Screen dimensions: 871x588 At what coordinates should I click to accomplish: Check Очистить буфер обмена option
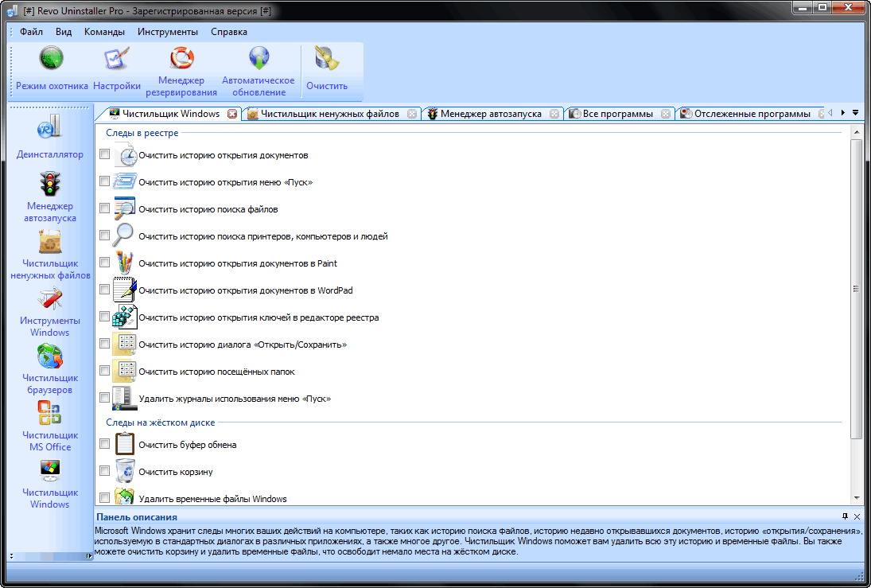(104, 444)
